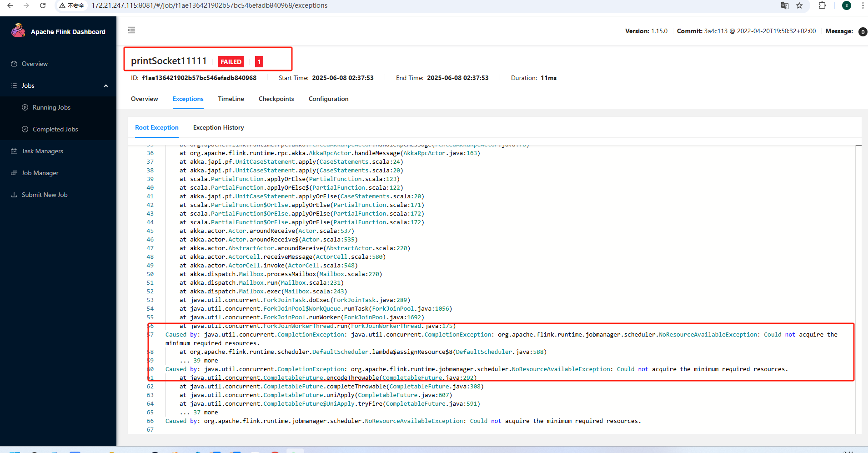Switch to the job Overview tab
Viewport: 868px width, 453px height.
click(145, 99)
